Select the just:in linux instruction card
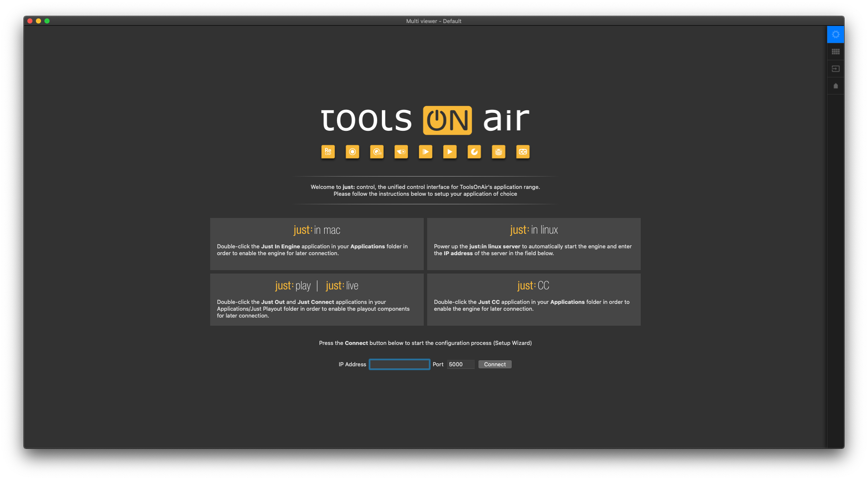The height and width of the screenshot is (480, 868). pos(534,244)
